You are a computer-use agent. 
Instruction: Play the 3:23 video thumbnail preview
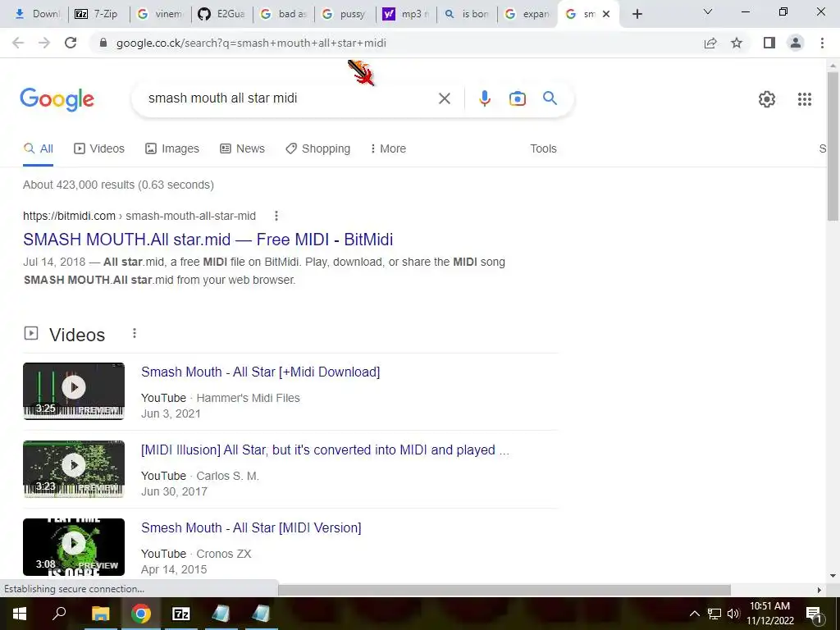pyautogui.click(x=74, y=468)
